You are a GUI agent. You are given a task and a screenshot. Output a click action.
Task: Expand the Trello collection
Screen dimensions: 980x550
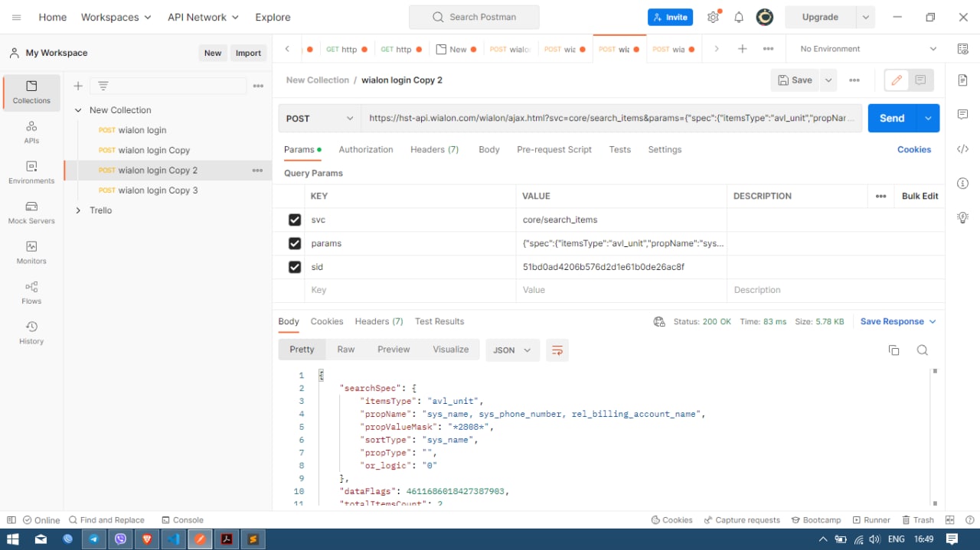coord(78,210)
